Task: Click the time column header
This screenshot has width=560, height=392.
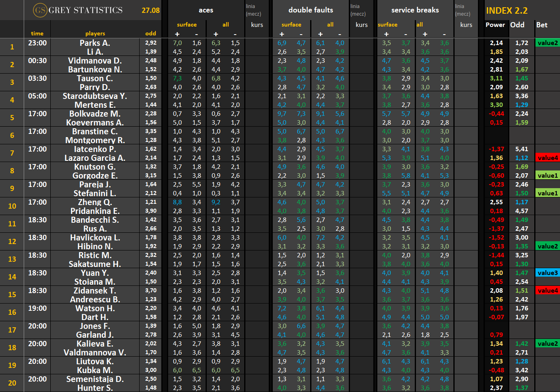Action: 37,33
